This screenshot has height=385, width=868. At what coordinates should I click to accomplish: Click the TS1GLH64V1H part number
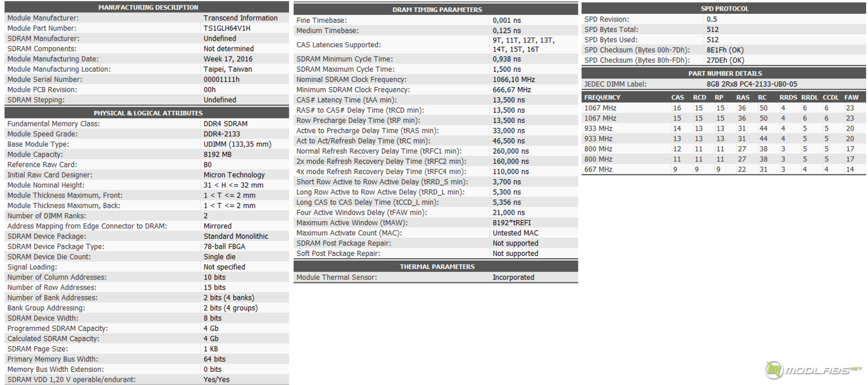pos(227,28)
